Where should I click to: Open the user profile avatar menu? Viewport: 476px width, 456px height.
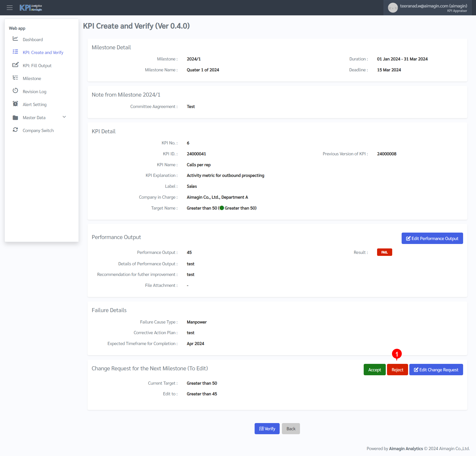[393, 8]
